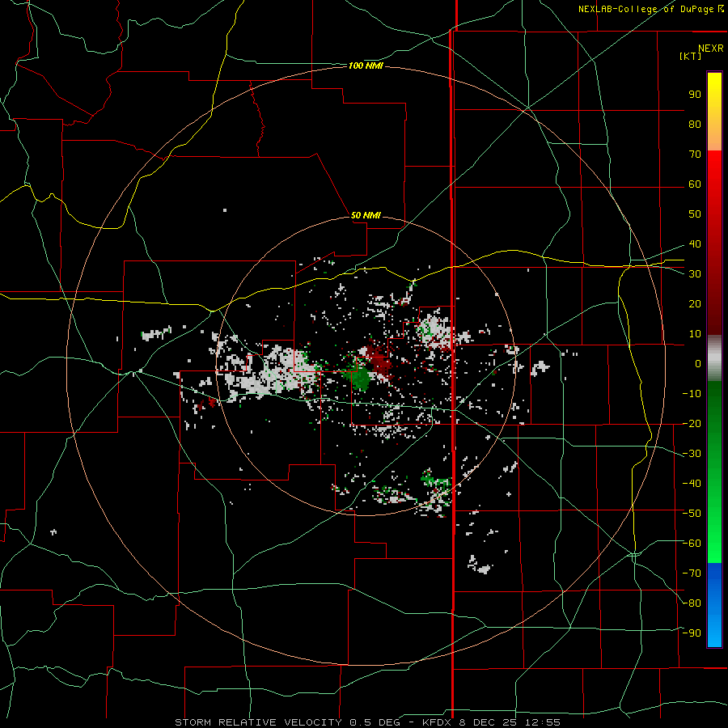The width and height of the screenshot is (728, 728).
Task: Click the -20 scale value
Action: click(x=692, y=423)
